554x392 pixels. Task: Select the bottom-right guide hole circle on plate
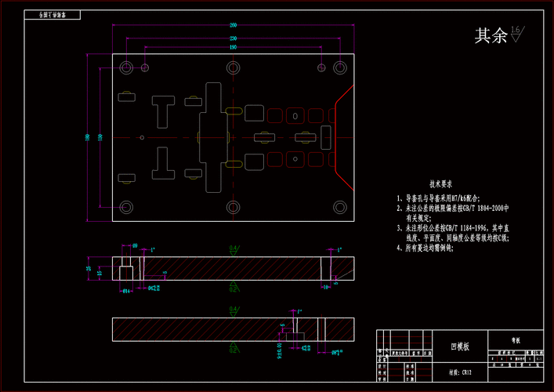339,207
